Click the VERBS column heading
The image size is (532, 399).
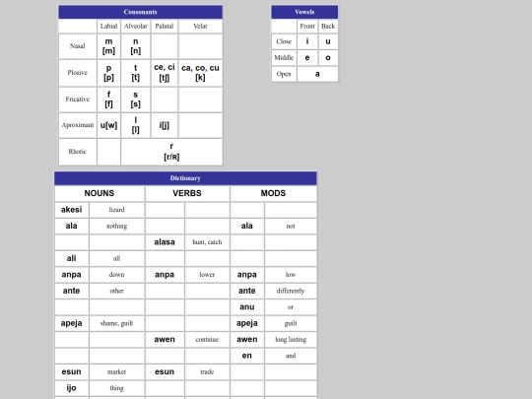click(x=187, y=193)
